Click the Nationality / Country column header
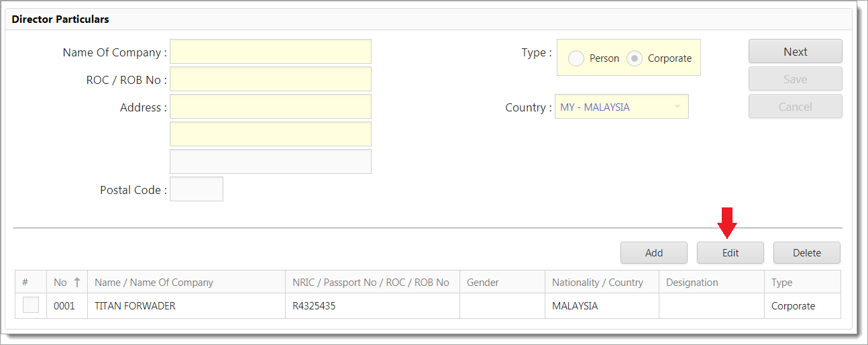Screen dimensions: 868x345 click(597, 283)
